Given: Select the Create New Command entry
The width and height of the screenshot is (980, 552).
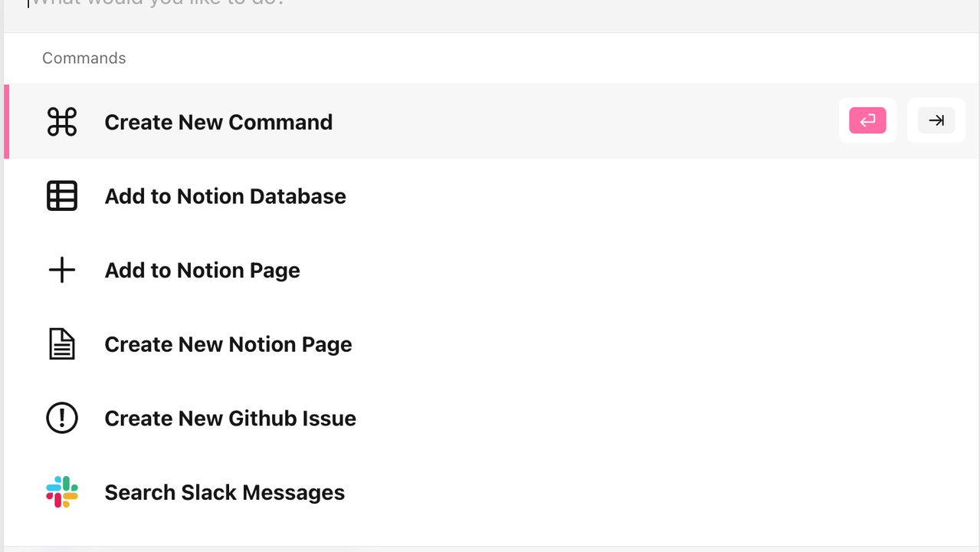Looking at the screenshot, I should pyautogui.click(x=491, y=122).
